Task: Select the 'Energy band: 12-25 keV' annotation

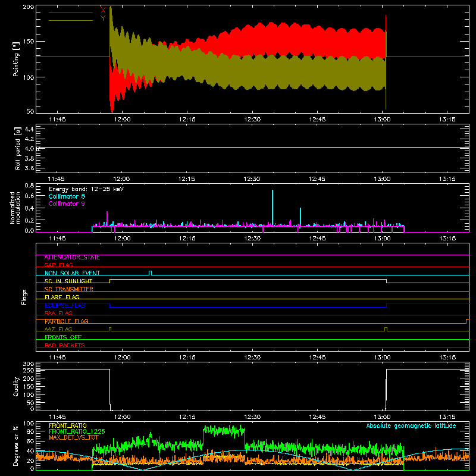Action: [x=86, y=189]
